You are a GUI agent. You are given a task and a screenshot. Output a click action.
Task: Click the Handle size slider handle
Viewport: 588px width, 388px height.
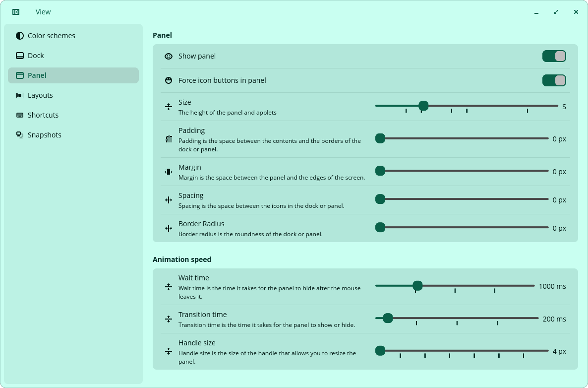point(380,351)
